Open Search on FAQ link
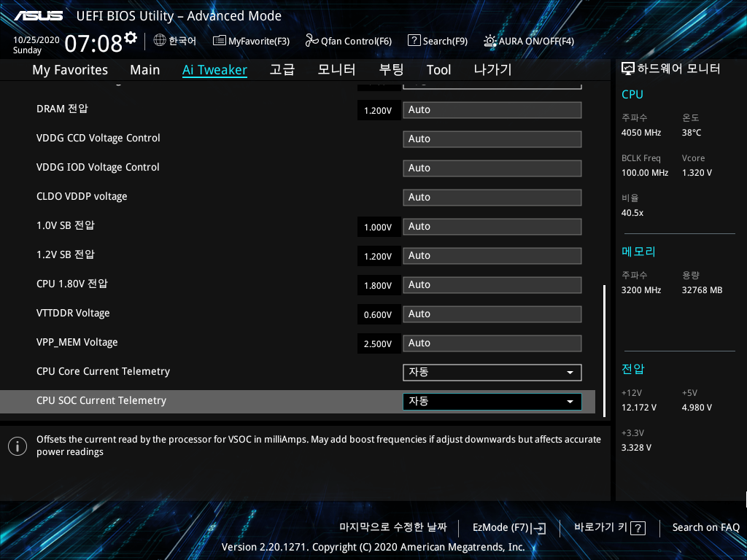This screenshot has height=560, width=747. (x=705, y=528)
